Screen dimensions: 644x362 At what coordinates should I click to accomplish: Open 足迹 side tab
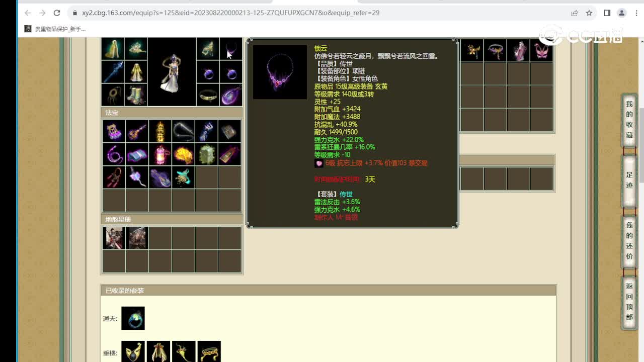point(629,181)
